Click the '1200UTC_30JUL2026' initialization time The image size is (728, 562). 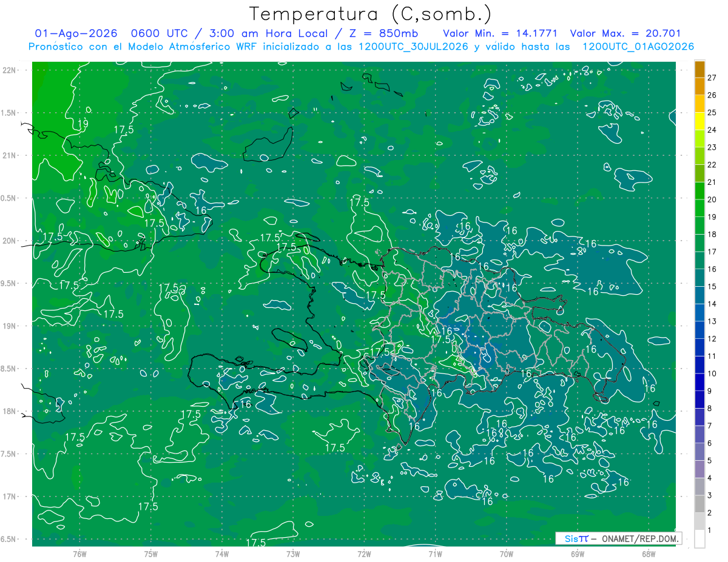(x=413, y=47)
